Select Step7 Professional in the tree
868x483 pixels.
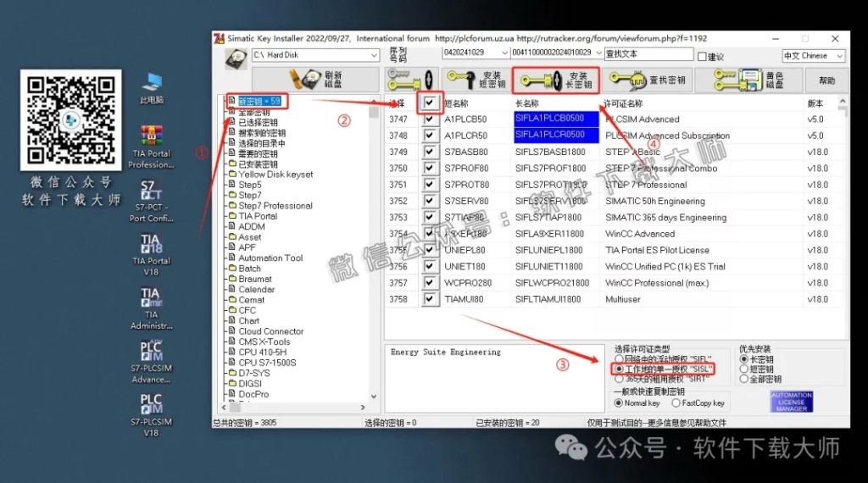(x=275, y=206)
